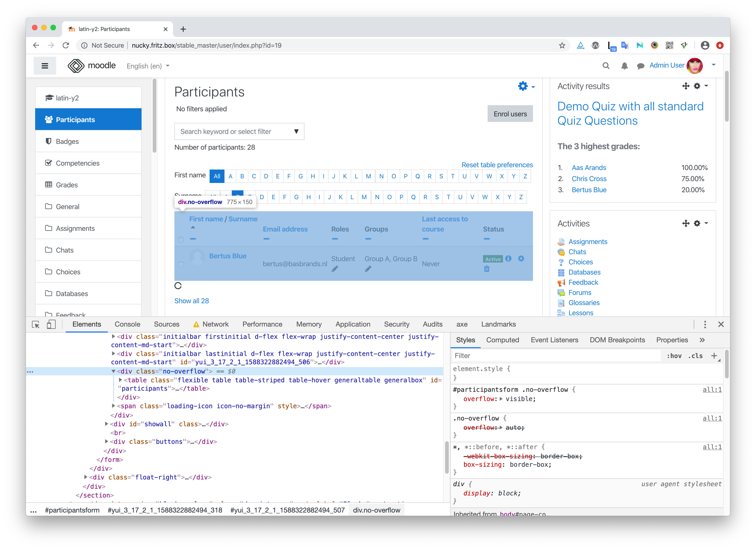Screen dimensions: 756x550
Task: Tick the checkbox for Bertus Blue
Action: pyautogui.click(x=181, y=264)
